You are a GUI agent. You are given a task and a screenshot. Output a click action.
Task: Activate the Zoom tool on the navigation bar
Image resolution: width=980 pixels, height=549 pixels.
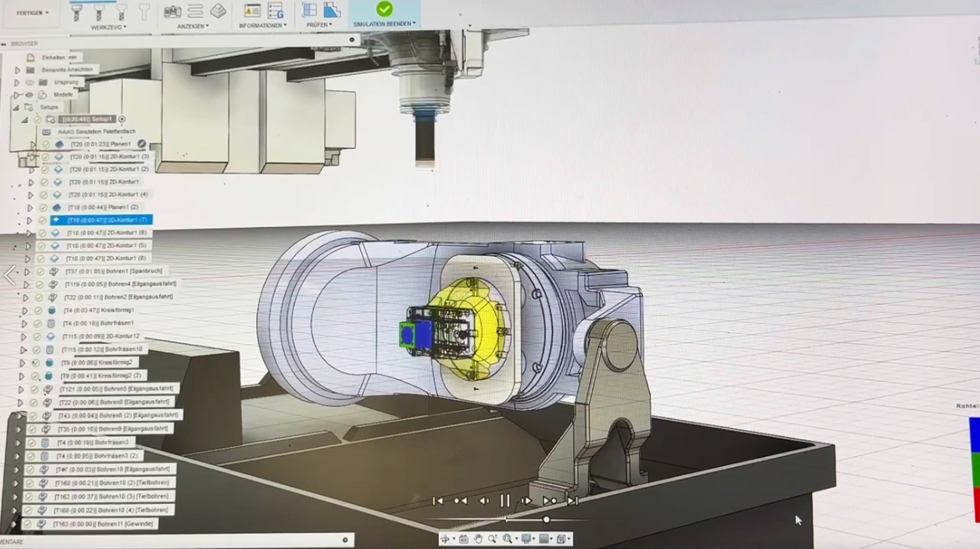(x=493, y=539)
